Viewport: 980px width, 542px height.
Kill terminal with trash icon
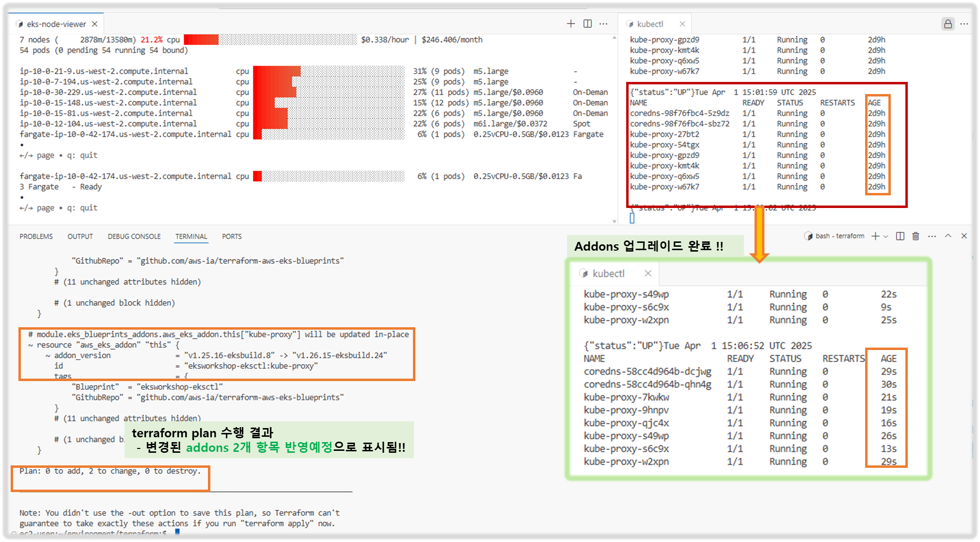click(x=916, y=236)
